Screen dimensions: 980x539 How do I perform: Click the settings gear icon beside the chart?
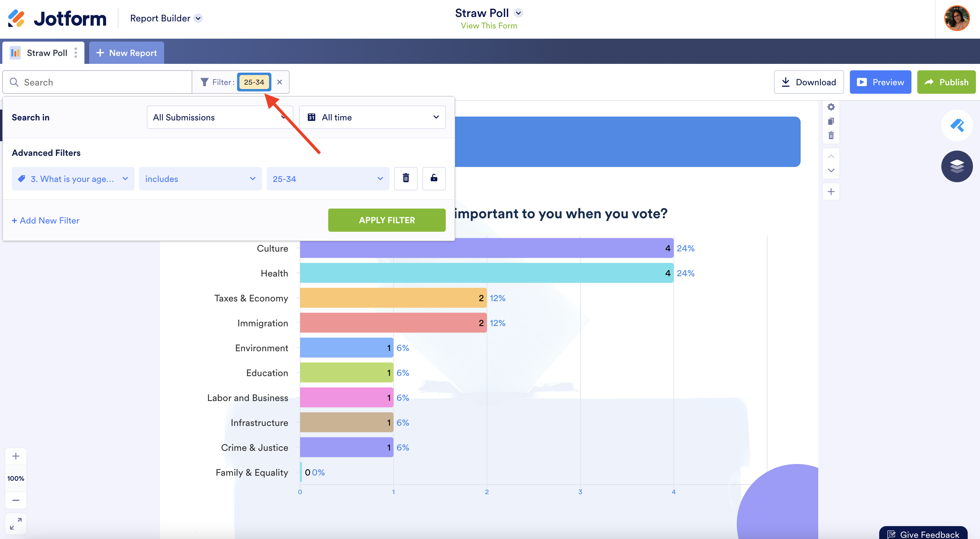pyautogui.click(x=831, y=107)
